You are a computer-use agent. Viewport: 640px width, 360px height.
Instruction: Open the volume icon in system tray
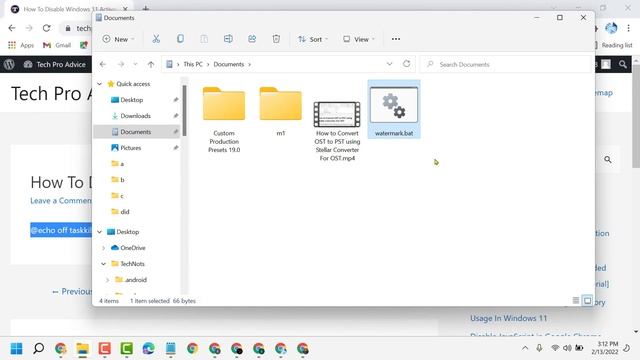click(x=567, y=348)
